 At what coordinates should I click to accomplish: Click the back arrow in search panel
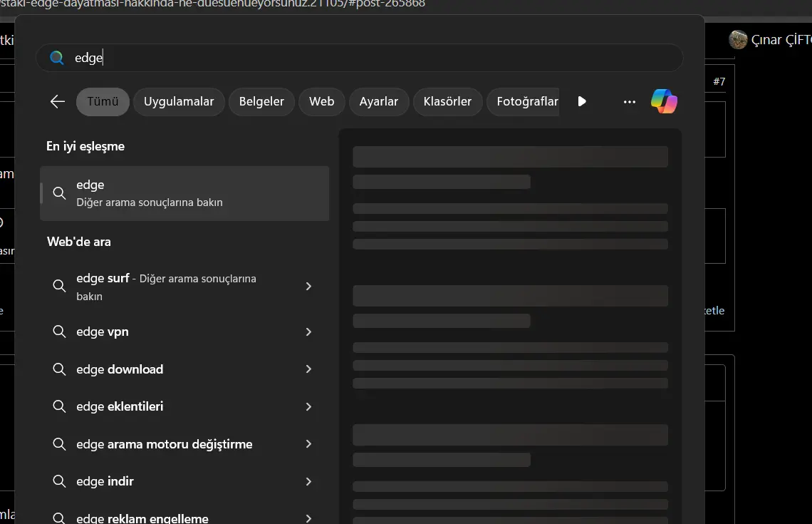point(58,101)
